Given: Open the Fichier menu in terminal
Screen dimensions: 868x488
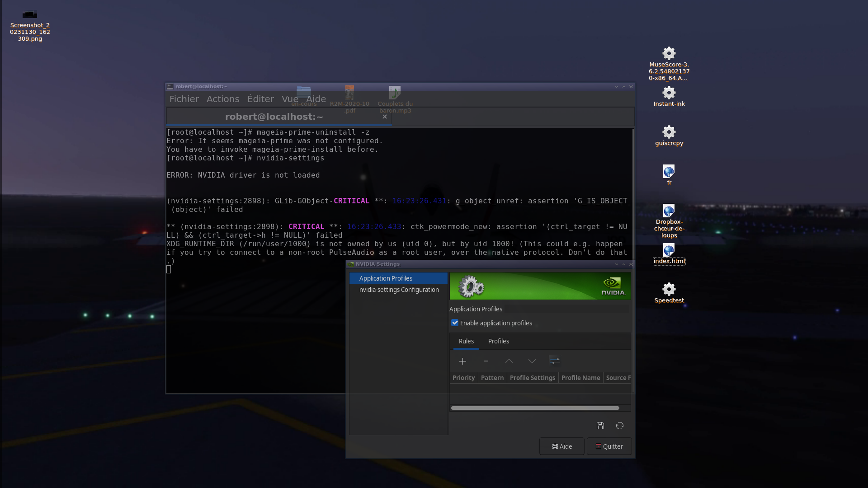Looking at the screenshot, I should pyautogui.click(x=184, y=99).
